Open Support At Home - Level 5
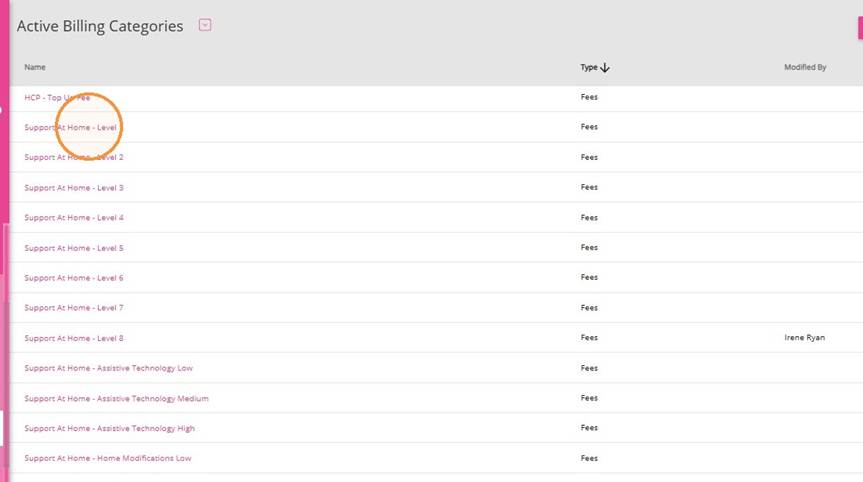Image resolution: width=863 pixels, height=482 pixels. [x=74, y=248]
